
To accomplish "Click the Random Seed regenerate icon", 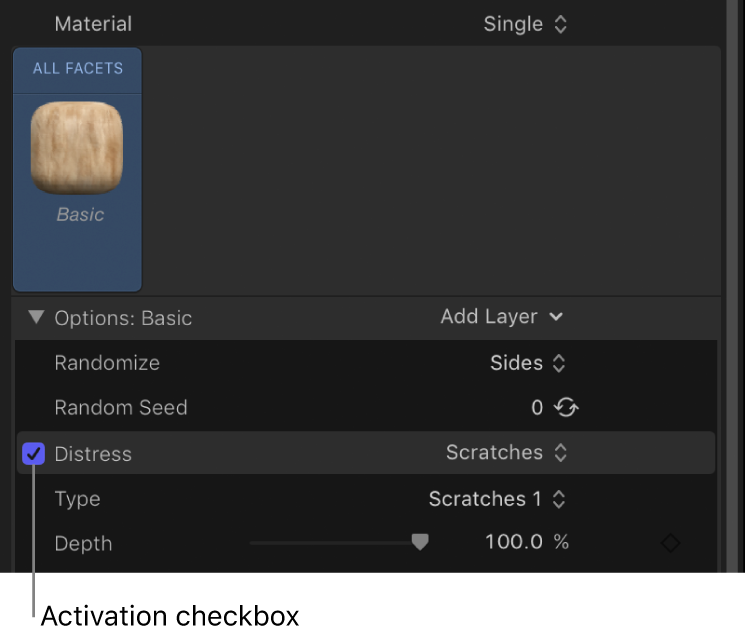I will 568,408.
